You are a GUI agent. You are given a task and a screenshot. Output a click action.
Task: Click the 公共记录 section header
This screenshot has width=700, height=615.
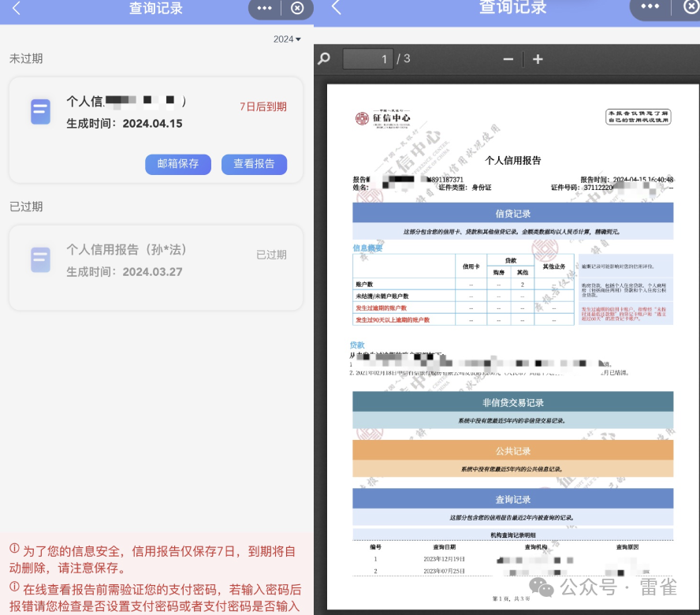point(512,451)
